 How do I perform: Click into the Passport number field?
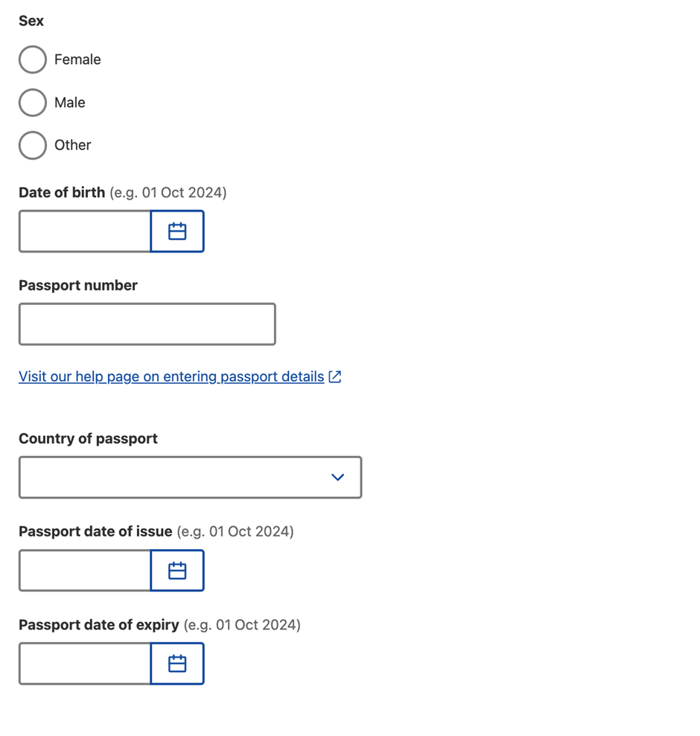click(147, 324)
